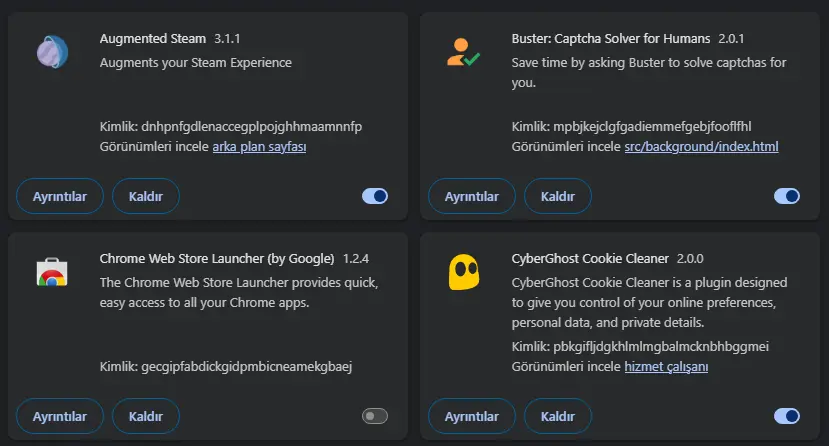Click 'Save time by asking Buster' description
The image size is (829, 446).
(x=649, y=72)
